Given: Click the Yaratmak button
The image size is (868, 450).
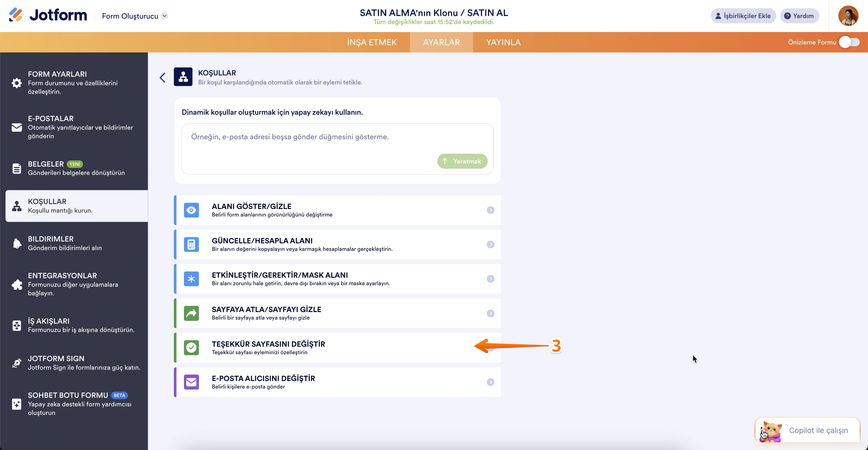Looking at the screenshot, I should (x=462, y=161).
